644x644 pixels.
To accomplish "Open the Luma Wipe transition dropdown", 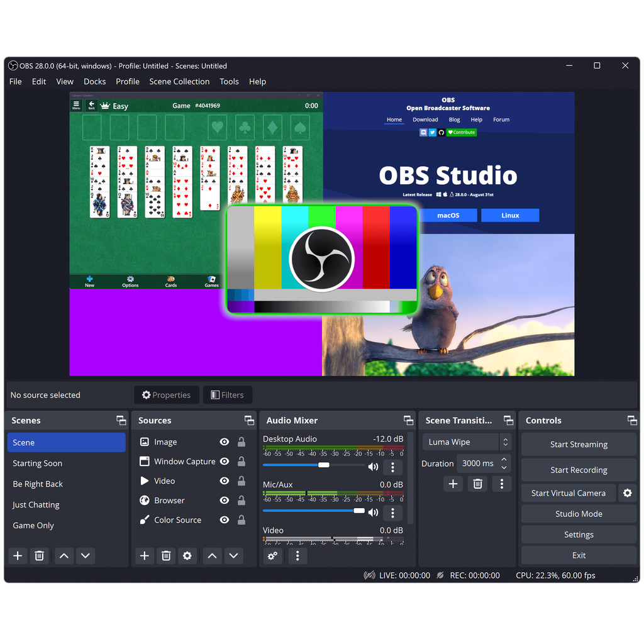I will 467,442.
